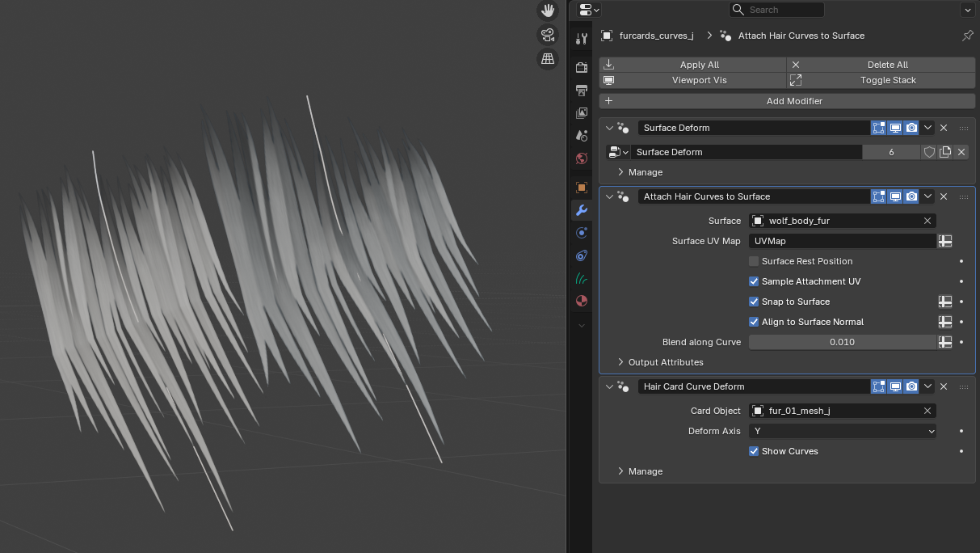Image resolution: width=980 pixels, height=553 pixels.
Task: Browse node groups for Surface Deform
Action: [618, 152]
